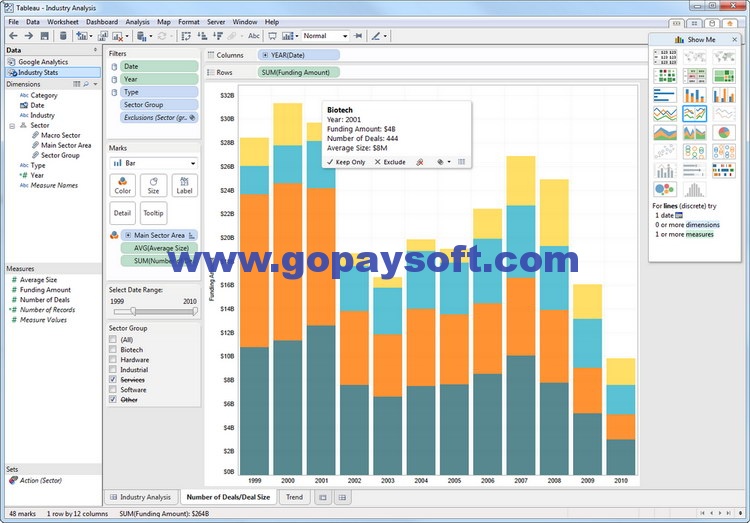Choose the discrete lines chart in Show Me
This screenshot has width=750, height=523.
(x=695, y=113)
